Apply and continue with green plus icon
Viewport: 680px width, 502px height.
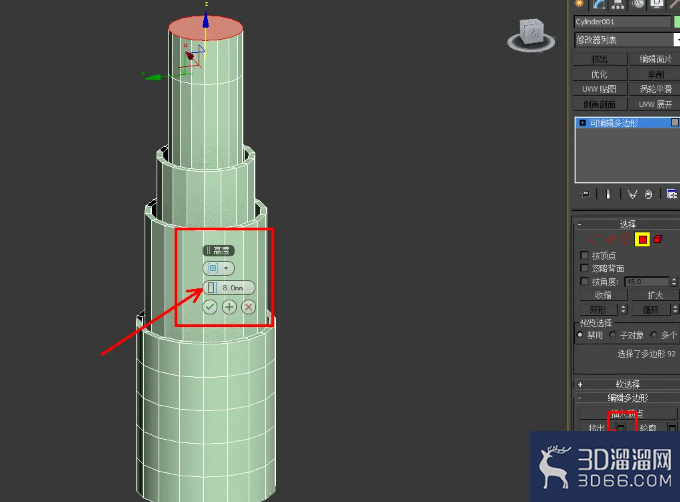point(229,307)
